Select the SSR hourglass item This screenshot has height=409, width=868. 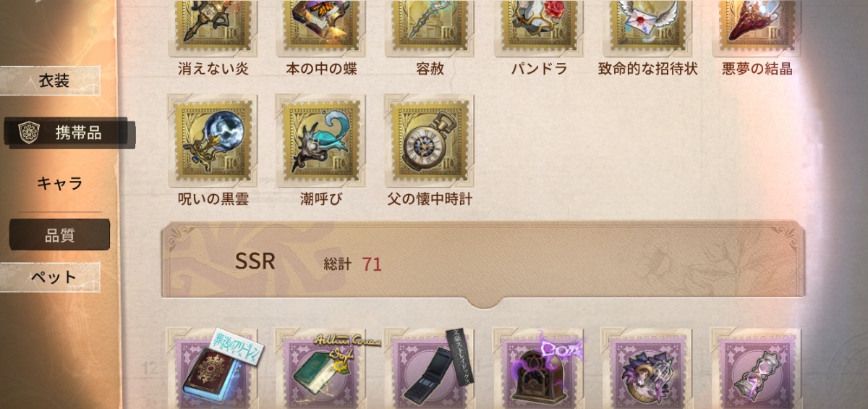coord(755,368)
